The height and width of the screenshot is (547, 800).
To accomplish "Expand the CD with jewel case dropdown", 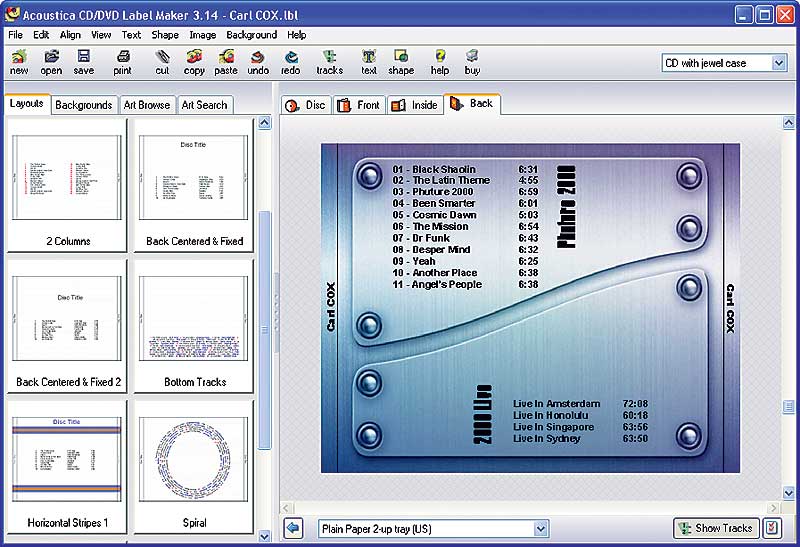I will click(779, 63).
